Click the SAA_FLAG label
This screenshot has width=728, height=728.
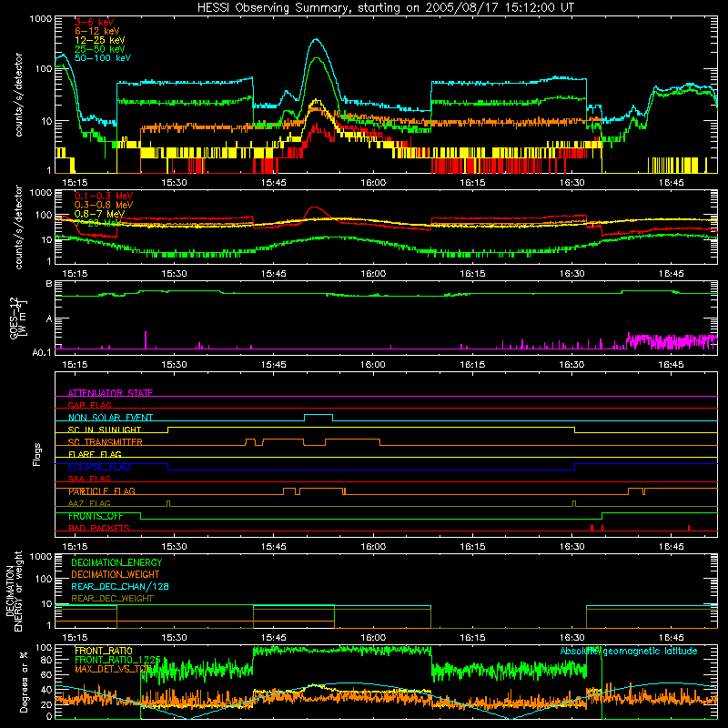[89, 479]
